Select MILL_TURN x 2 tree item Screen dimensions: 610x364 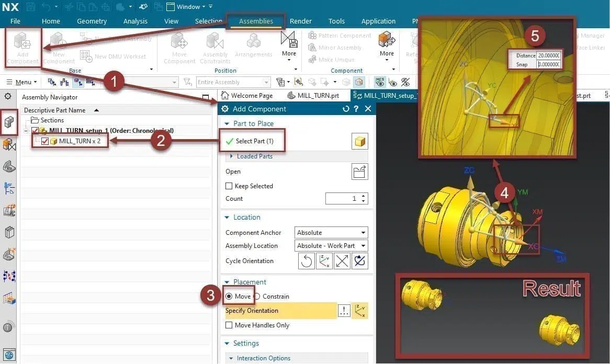tap(80, 141)
